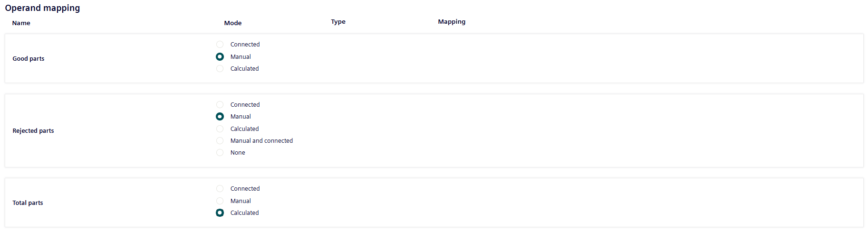Choose Manual and connected for Rejected parts

tap(220, 141)
